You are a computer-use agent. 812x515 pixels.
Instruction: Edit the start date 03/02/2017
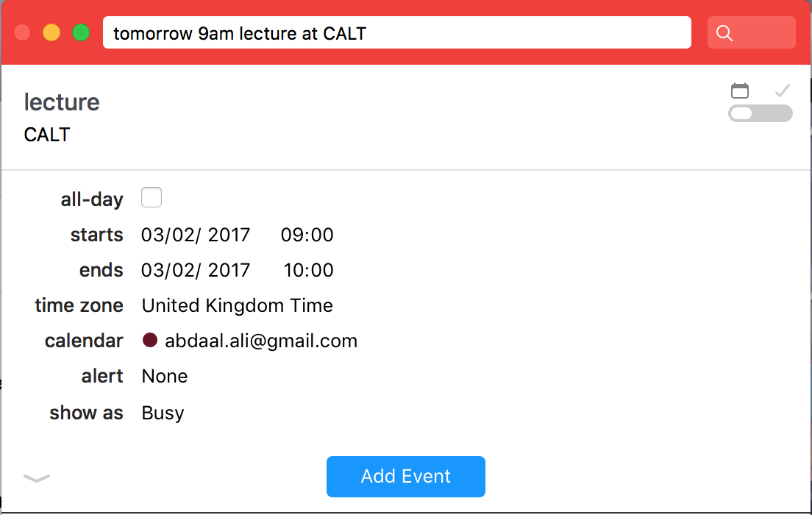pyautogui.click(x=195, y=235)
